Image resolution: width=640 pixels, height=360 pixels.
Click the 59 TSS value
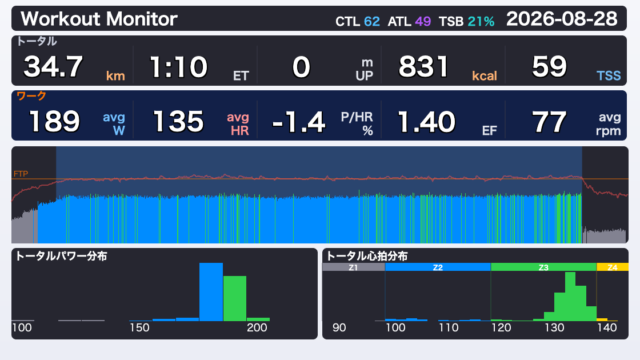click(x=576, y=67)
